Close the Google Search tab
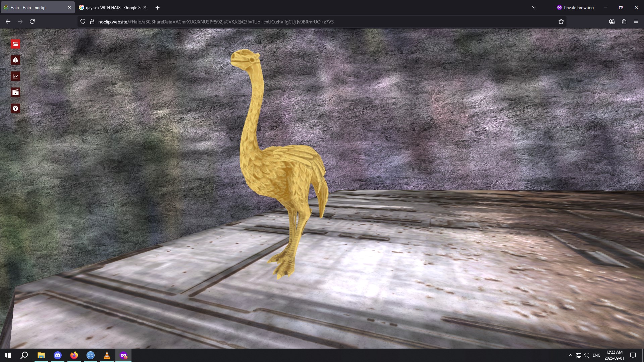This screenshot has height=362, width=644. (x=145, y=7)
